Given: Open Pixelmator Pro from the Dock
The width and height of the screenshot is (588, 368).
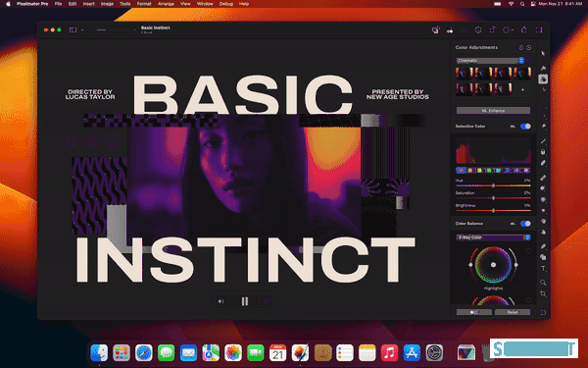Looking at the screenshot, I should (x=300, y=353).
